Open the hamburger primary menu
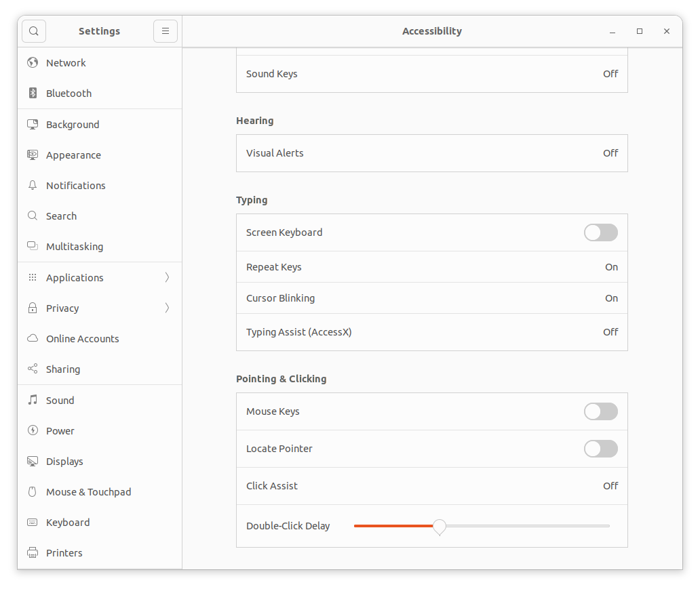 pos(166,31)
